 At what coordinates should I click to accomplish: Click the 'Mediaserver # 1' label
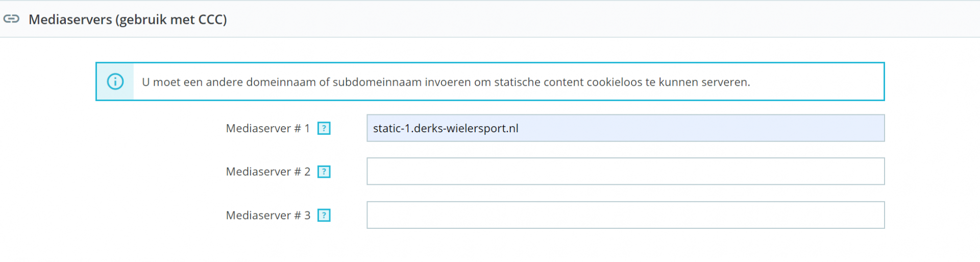point(267,128)
